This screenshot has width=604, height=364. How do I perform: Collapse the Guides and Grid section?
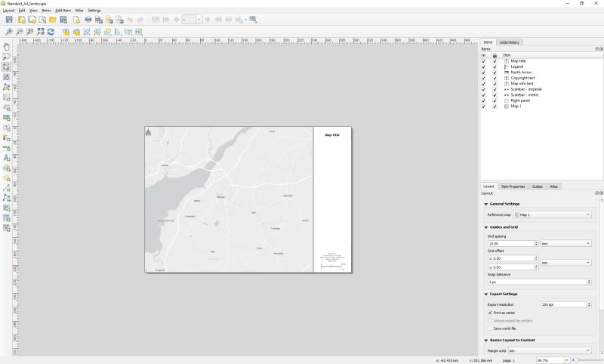(x=486, y=227)
